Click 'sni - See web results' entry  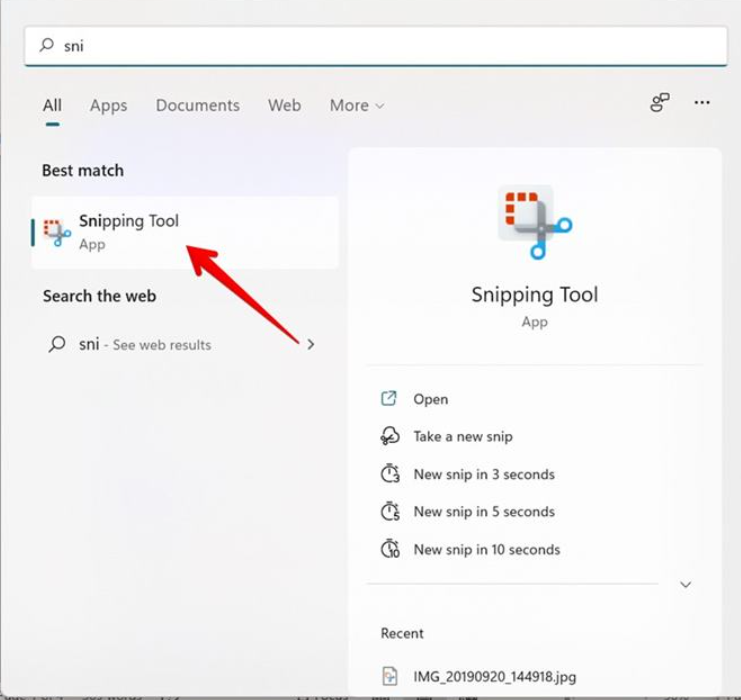point(182,344)
